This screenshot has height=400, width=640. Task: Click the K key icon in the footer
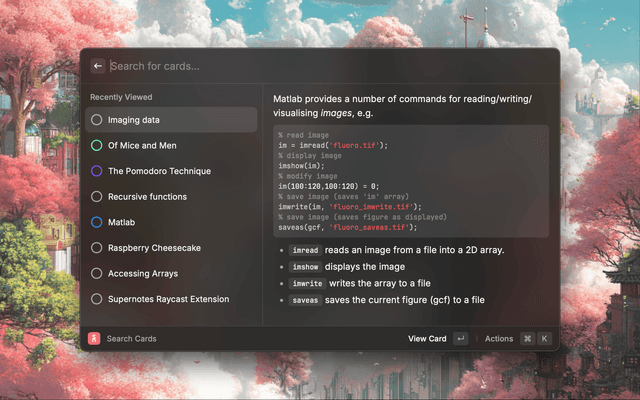(545, 339)
